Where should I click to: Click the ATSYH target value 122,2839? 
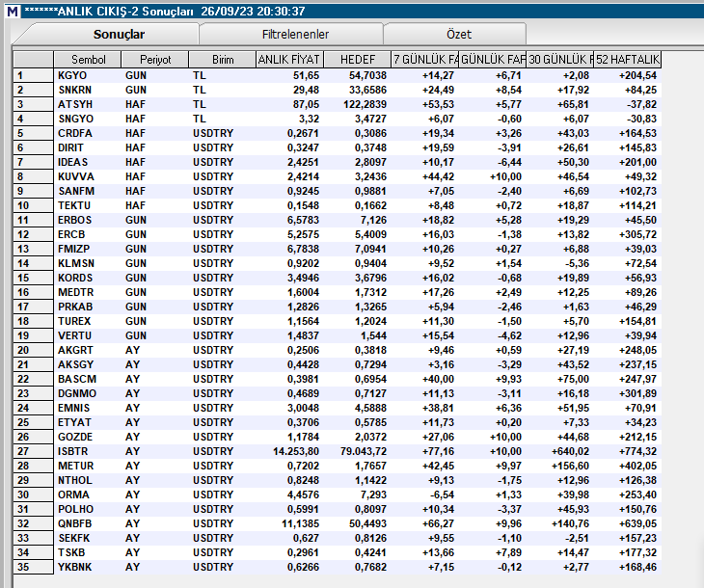[365, 104]
